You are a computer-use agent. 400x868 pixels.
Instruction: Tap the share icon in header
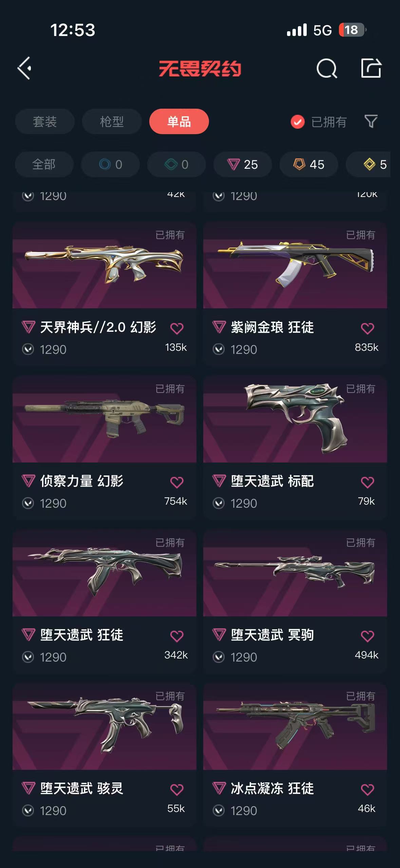click(371, 68)
